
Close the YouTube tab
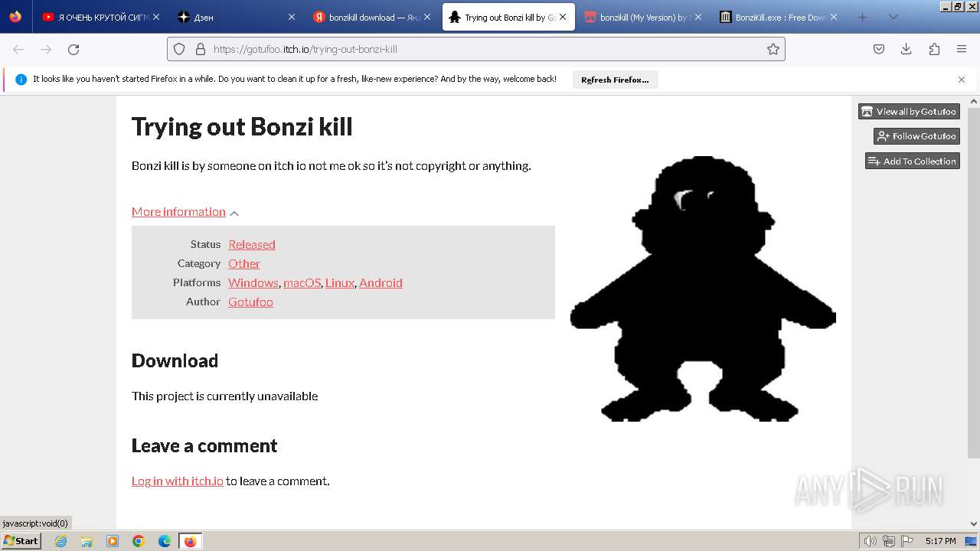(x=156, y=17)
